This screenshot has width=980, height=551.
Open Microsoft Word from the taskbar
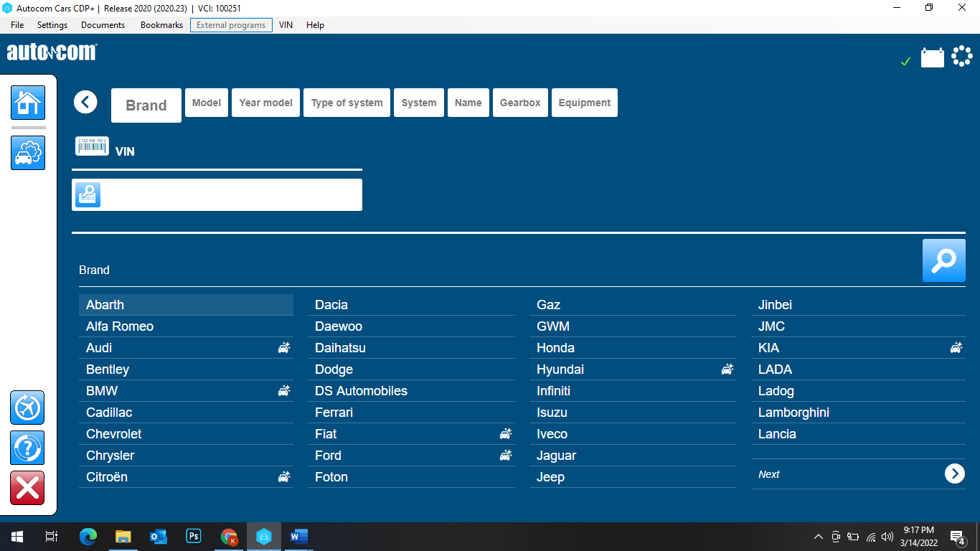[298, 536]
